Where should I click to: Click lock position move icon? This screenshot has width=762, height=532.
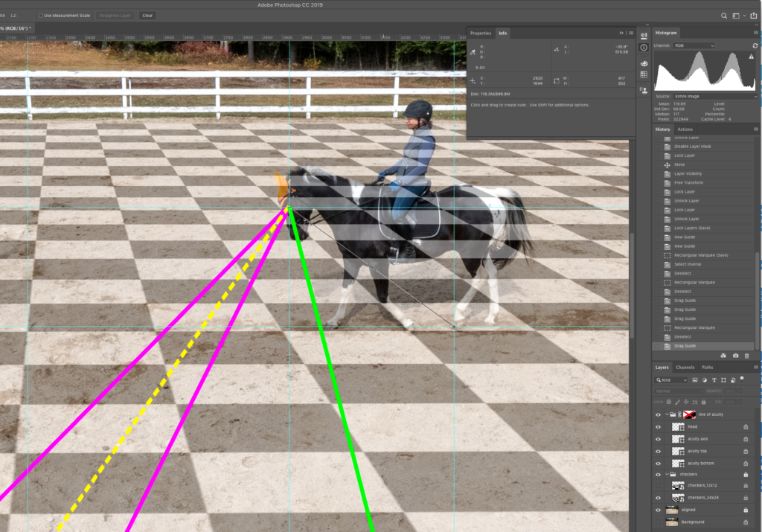(x=686, y=402)
